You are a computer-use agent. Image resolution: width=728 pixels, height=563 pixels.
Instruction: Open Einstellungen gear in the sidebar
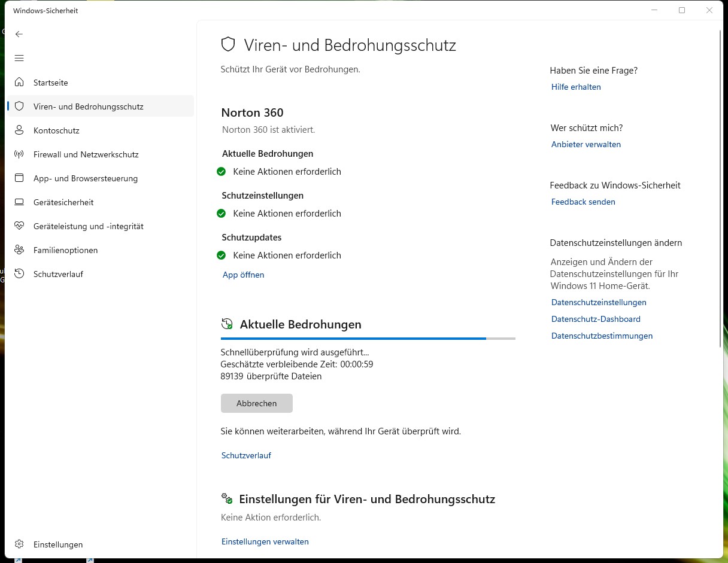[x=19, y=544]
